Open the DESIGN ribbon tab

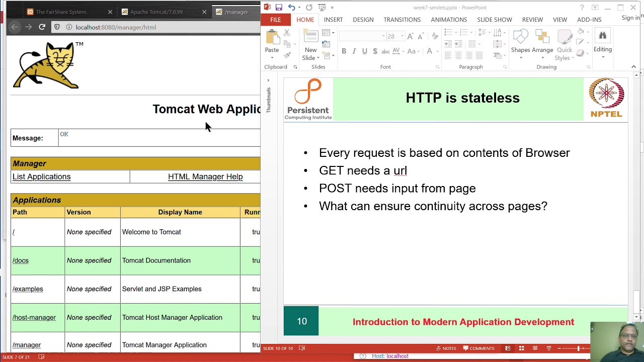point(363,20)
